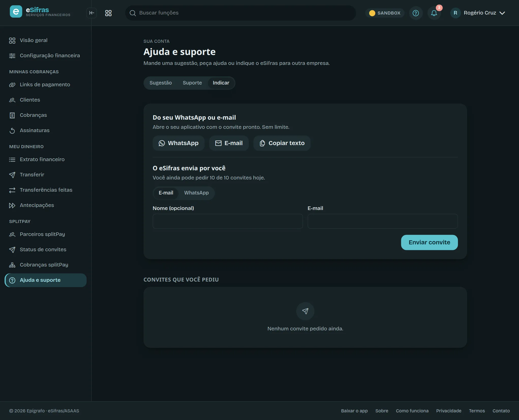Switch to the Suporte tab
The image size is (519, 420).
click(x=192, y=83)
